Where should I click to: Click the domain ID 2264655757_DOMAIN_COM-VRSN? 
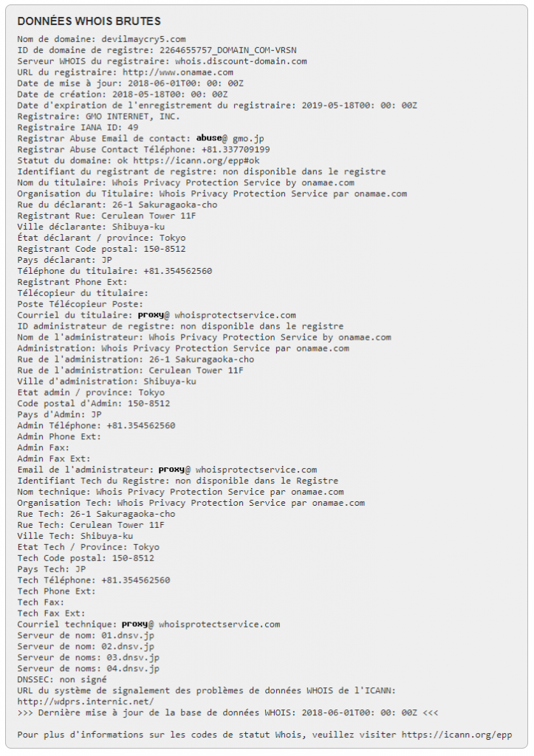(x=228, y=50)
